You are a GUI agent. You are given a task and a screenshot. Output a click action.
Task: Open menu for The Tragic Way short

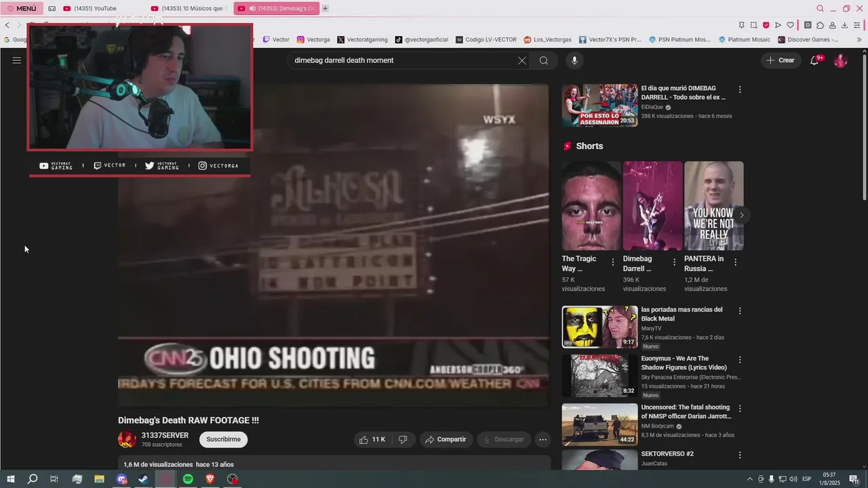tap(613, 262)
